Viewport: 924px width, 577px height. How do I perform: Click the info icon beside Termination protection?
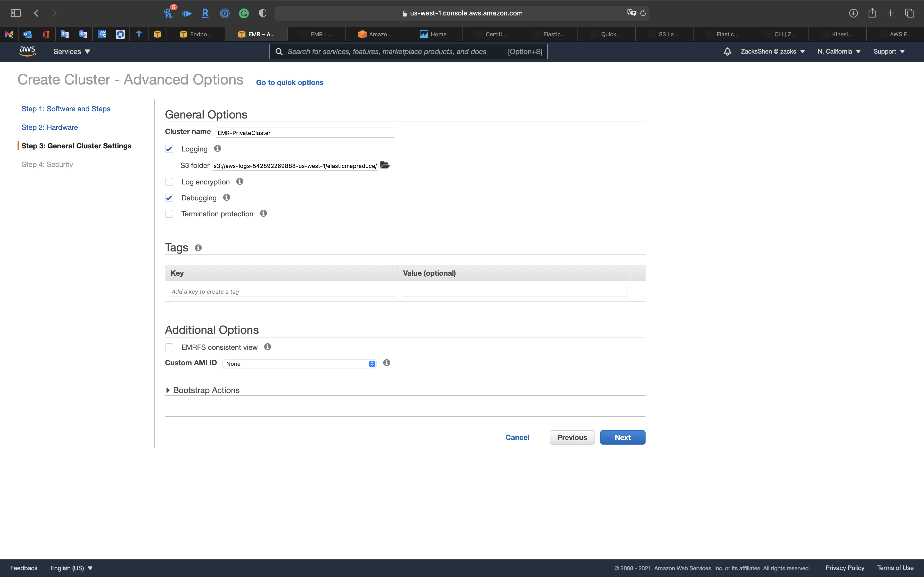(263, 213)
